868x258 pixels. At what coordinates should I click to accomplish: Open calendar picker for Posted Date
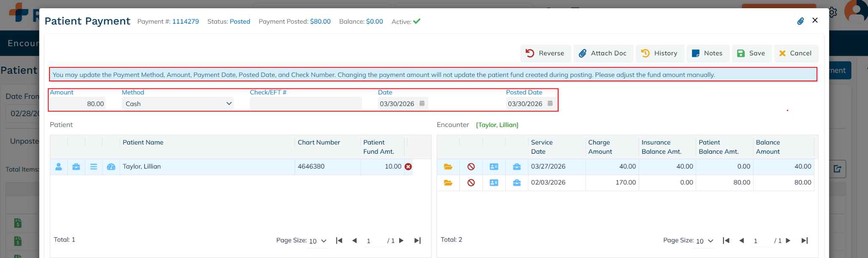click(550, 103)
